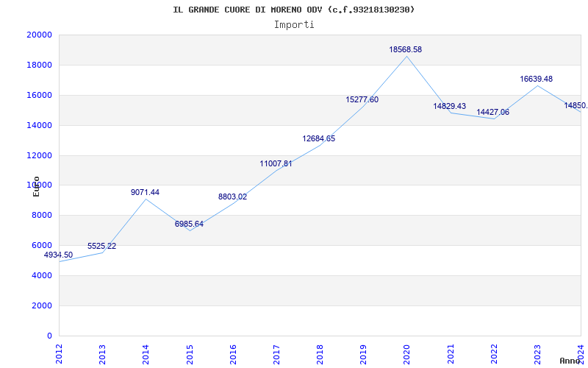Select the data label 14427.06
588x368 pixels.
coord(492,113)
